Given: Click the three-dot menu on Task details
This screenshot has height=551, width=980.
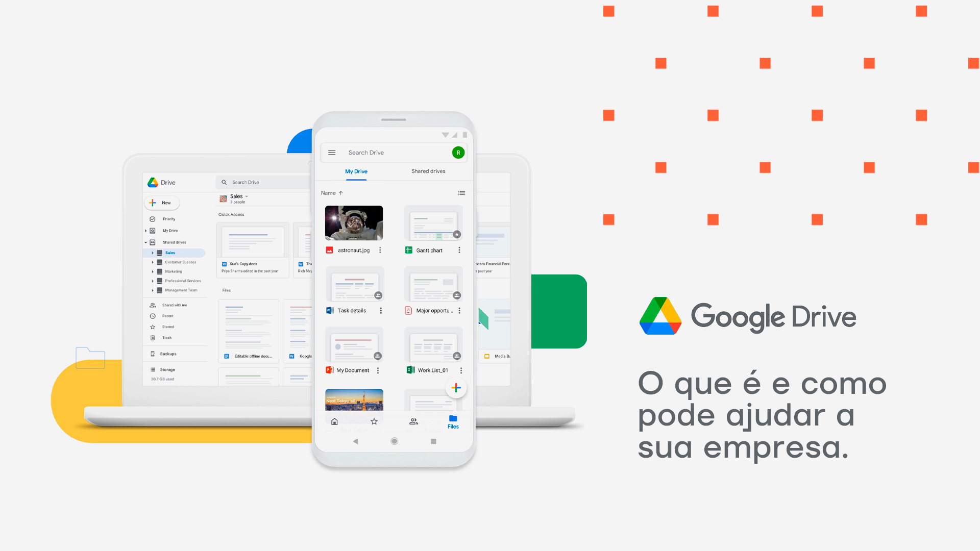Looking at the screenshot, I should (379, 310).
